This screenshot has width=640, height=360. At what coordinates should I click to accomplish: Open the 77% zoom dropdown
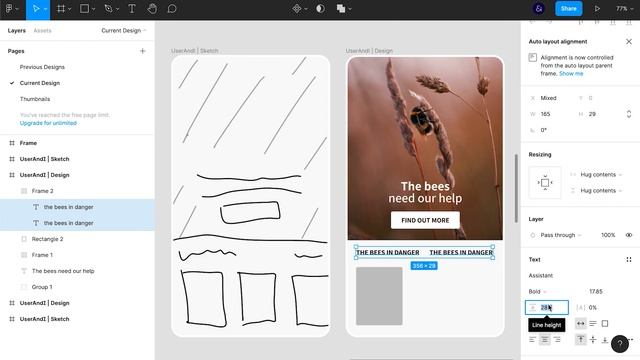(x=624, y=9)
